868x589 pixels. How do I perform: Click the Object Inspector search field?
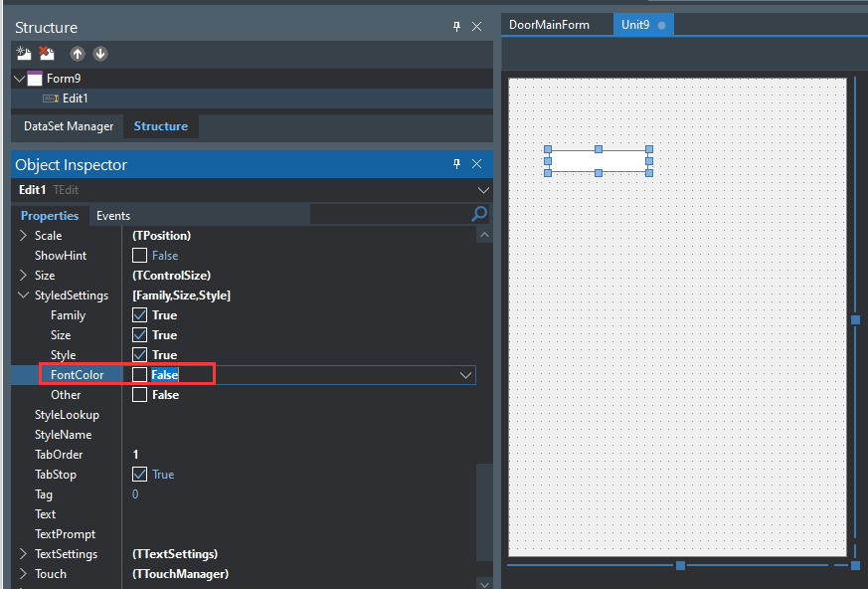(x=391, y=214)
